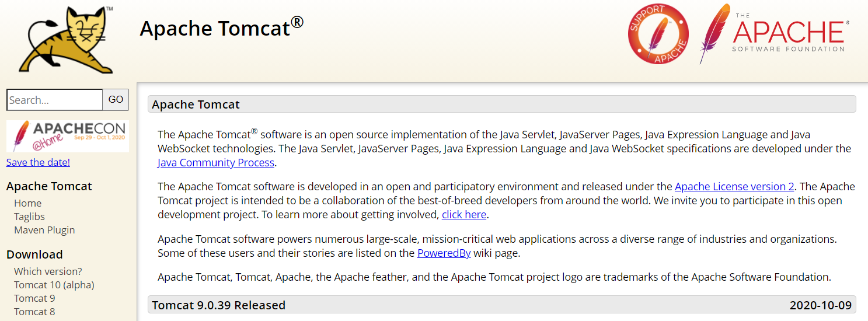Open the Tomcat 9 download link
The width and height of the screenshot is (868, 321).
pyautogui.click(x=34, y=298)
